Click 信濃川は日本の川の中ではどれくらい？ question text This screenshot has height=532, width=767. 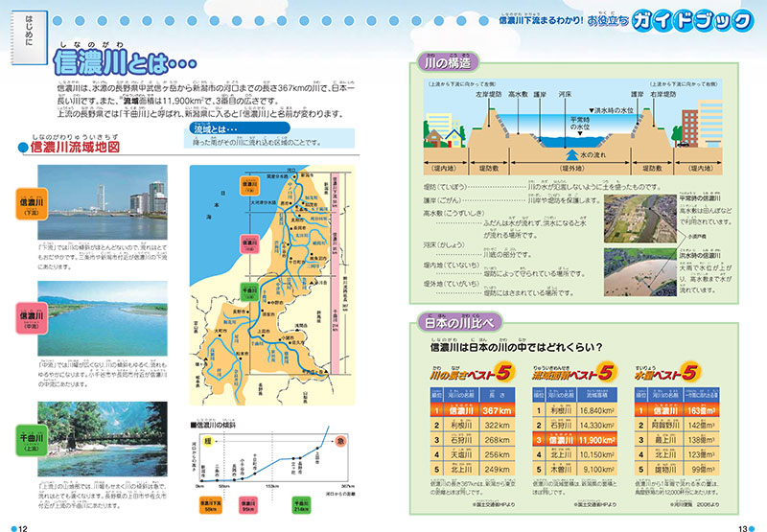click(x=516, y=347)
